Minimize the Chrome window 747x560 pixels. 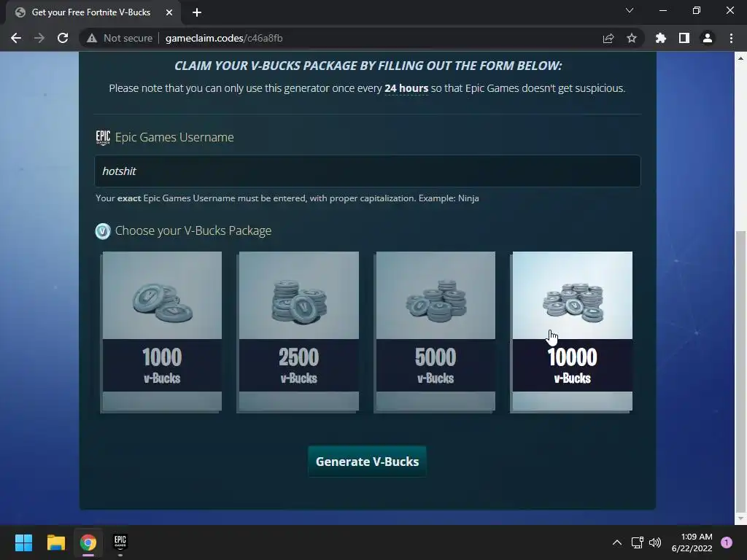point(662,10)
